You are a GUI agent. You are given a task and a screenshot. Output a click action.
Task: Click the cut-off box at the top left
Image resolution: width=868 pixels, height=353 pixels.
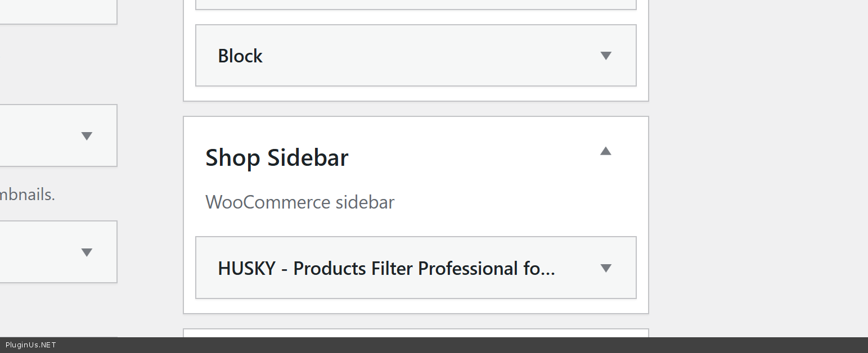pyautogui.click(x=56, y=11)
